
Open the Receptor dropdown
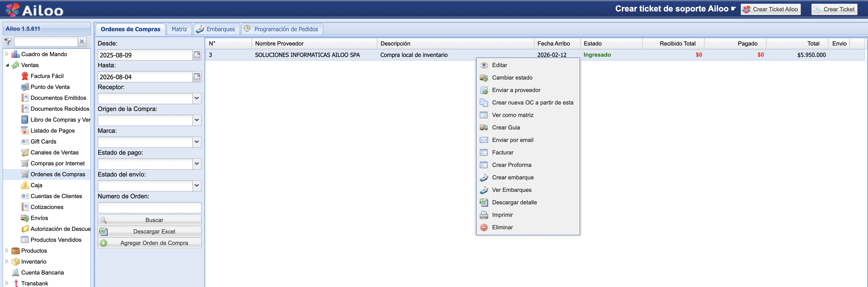point(197,99)
